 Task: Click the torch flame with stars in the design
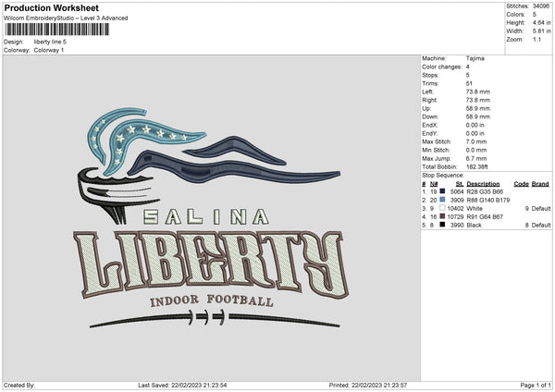click(x=146, y=141)
